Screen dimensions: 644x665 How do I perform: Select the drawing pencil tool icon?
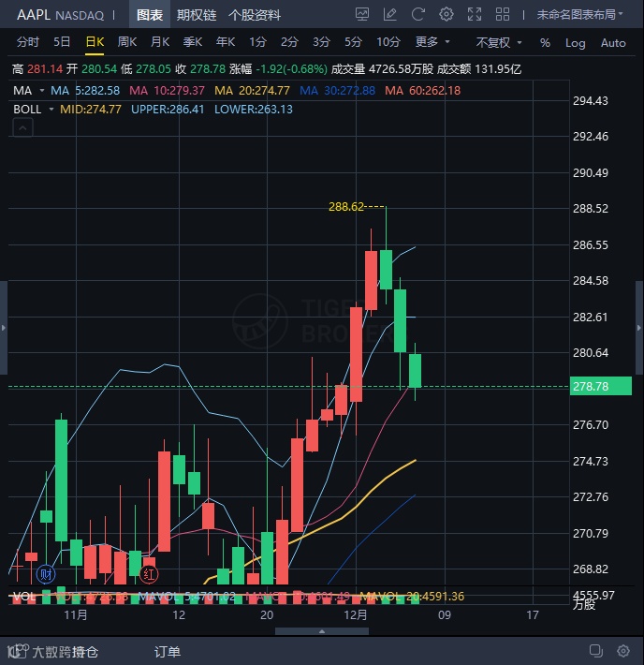390,14
